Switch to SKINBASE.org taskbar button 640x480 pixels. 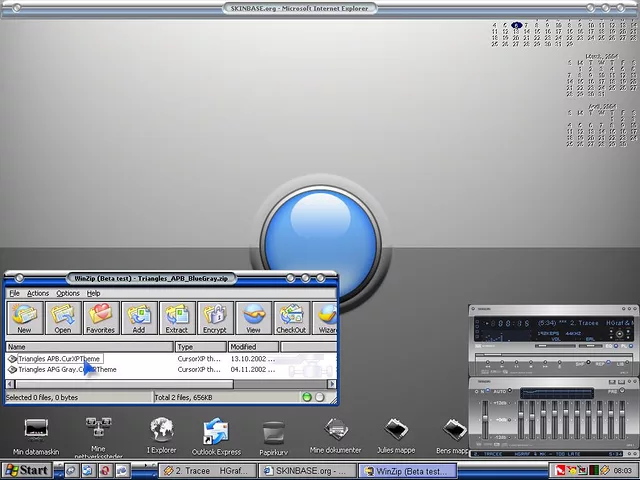click(307, 470)
